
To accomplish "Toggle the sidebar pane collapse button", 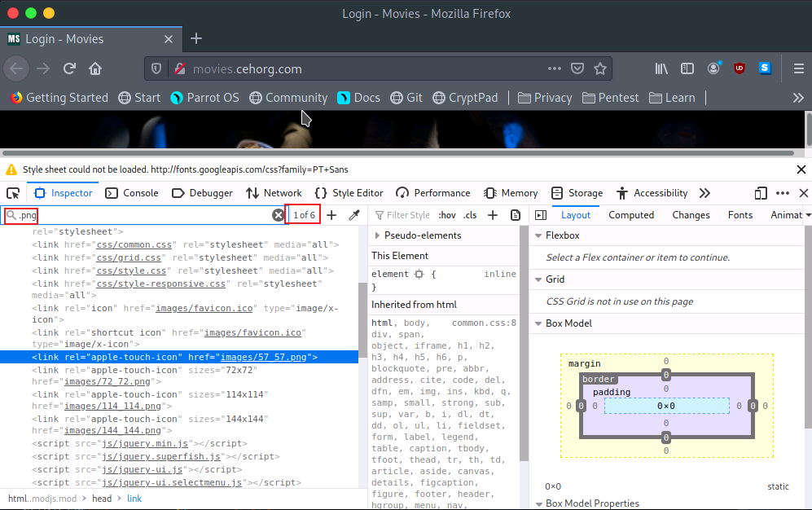I will (539, 215).
